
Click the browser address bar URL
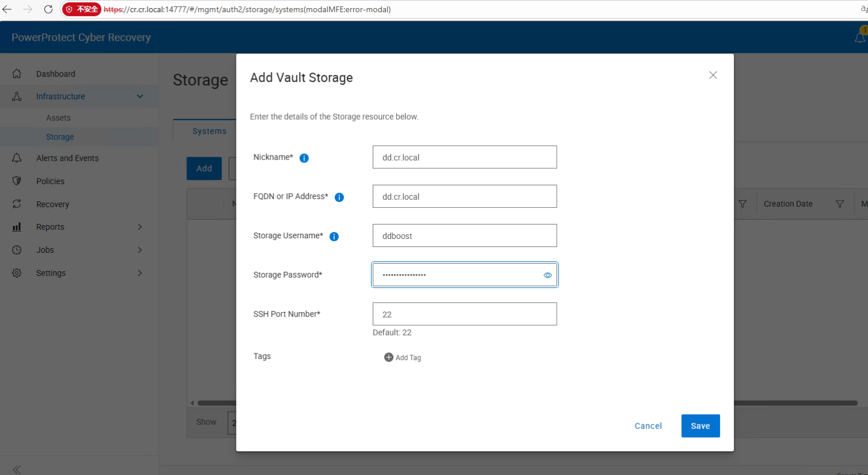pyautogui.click(x=247, y=9)
